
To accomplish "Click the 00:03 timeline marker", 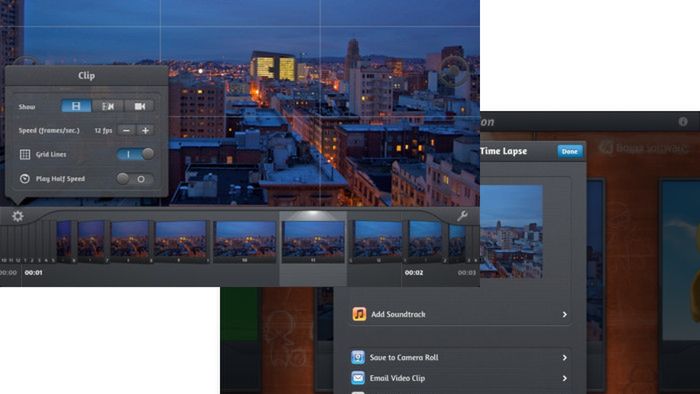I will point(467,272).
